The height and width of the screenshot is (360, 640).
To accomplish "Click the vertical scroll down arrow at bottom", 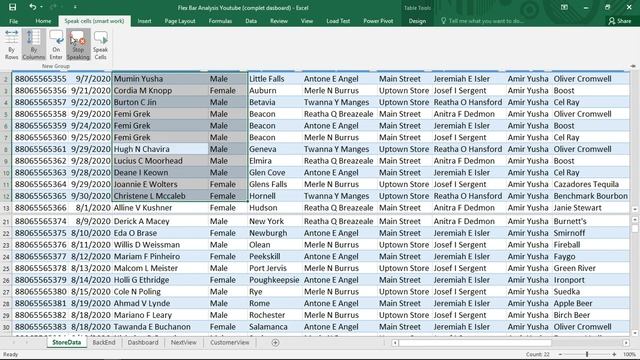I will (635, 333).
